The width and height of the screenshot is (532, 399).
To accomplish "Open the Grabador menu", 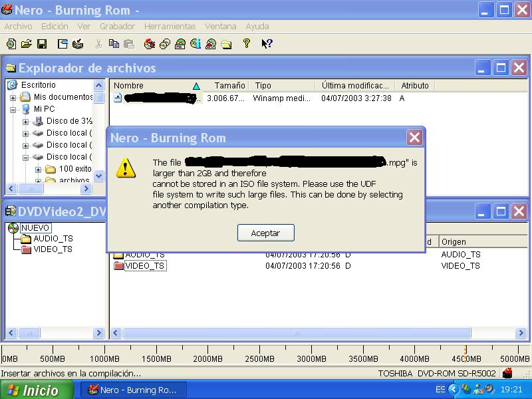I will click(x=118, y=26).
